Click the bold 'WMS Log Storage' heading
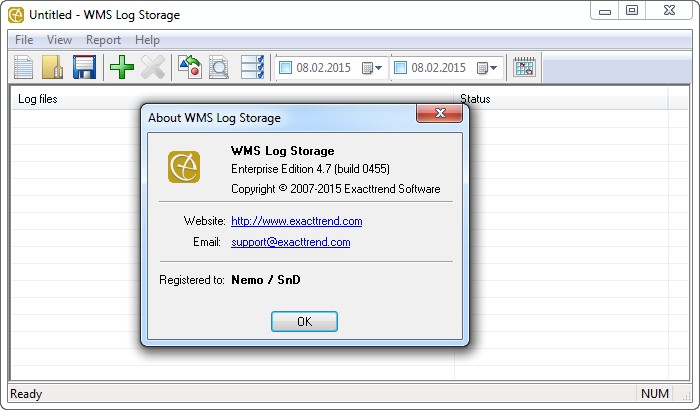 [283, 151]
